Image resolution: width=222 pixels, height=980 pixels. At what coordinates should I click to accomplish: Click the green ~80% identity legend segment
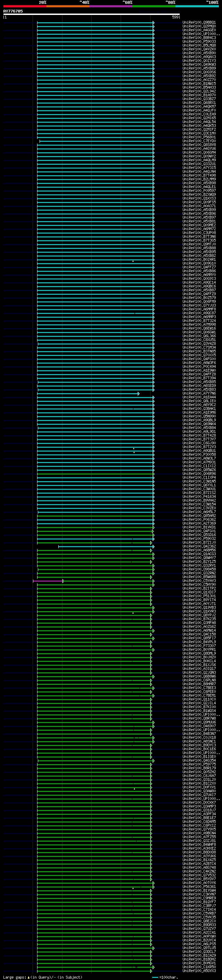pyautogui.click(x=154, y=6)
